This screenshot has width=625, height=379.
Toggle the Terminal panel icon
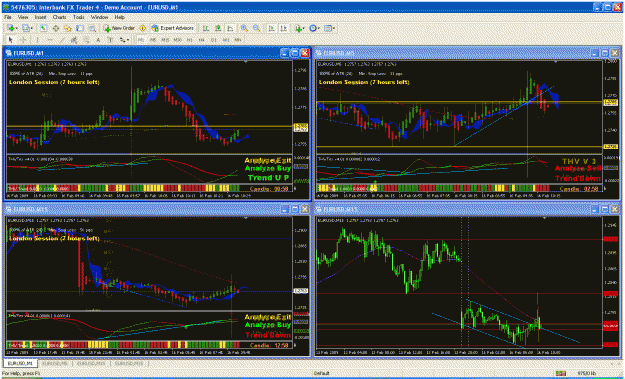(x=80, y=28)
